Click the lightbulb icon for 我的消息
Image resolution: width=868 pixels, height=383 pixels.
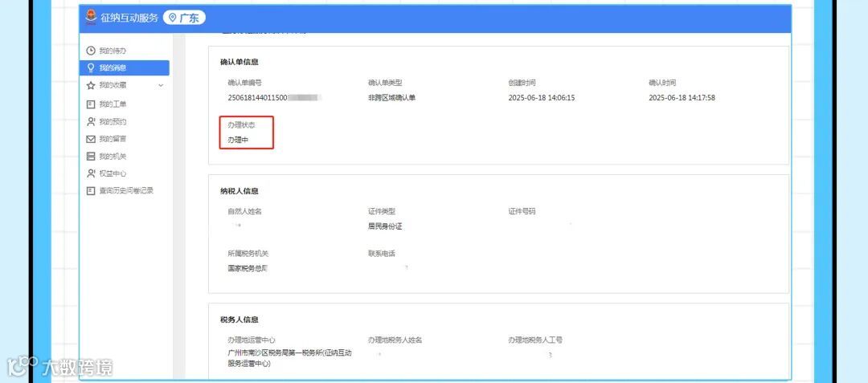(x=91, y=68)
